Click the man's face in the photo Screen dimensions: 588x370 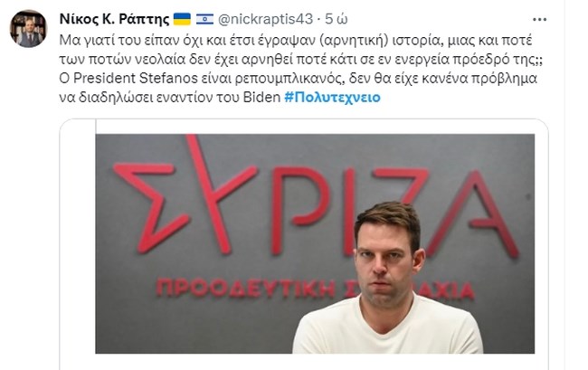click(386, 262)
